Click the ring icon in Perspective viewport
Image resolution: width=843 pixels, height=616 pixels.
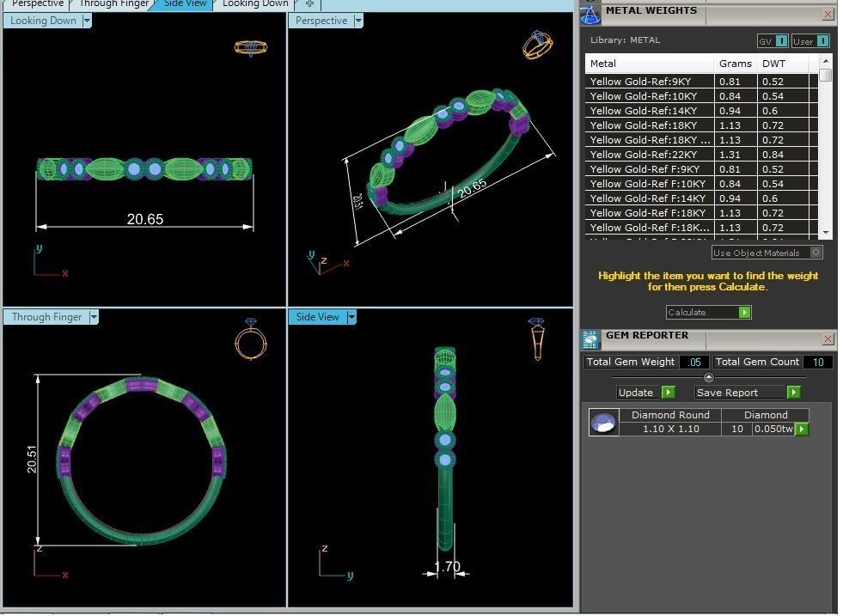point(537,45)
